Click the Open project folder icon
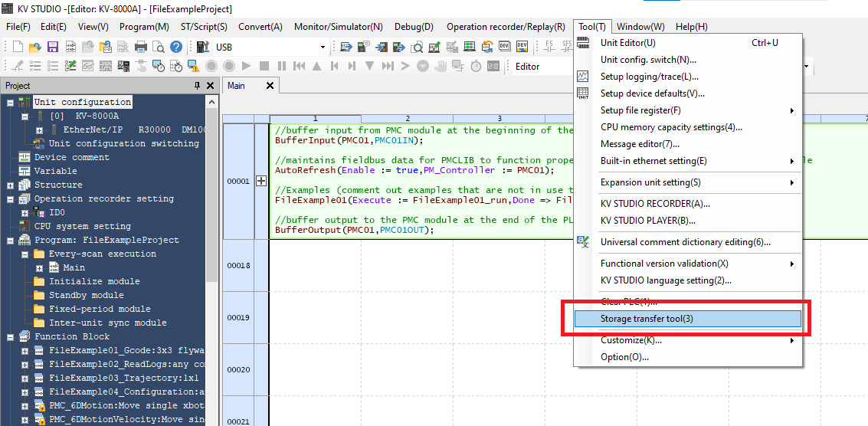 [34, 48]
